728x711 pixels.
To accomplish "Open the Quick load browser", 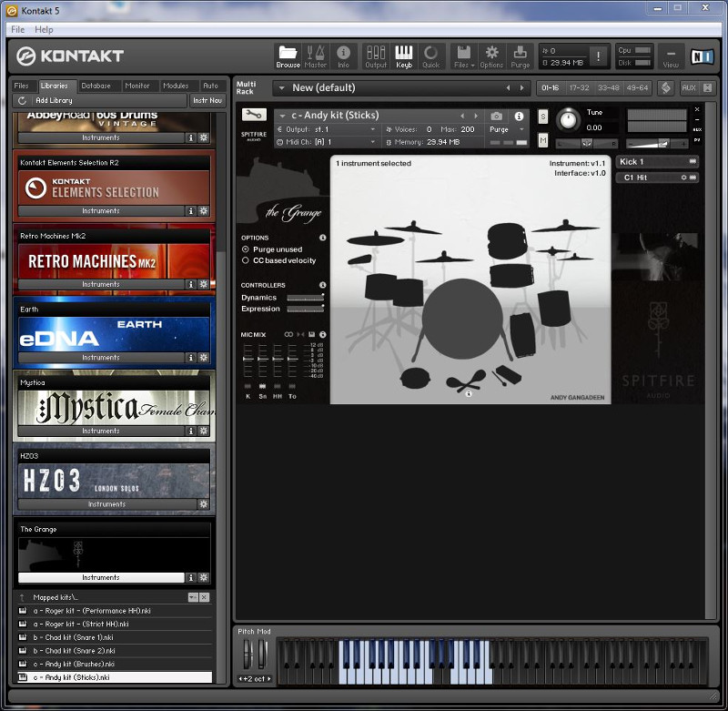I will [430, 56].
